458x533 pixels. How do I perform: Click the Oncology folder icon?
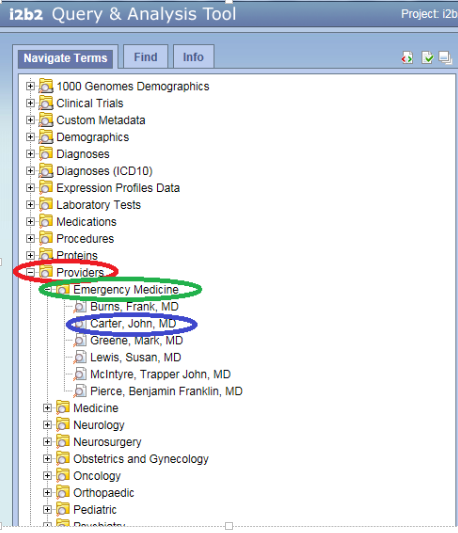pyautogui.click(x=63, y=476)
